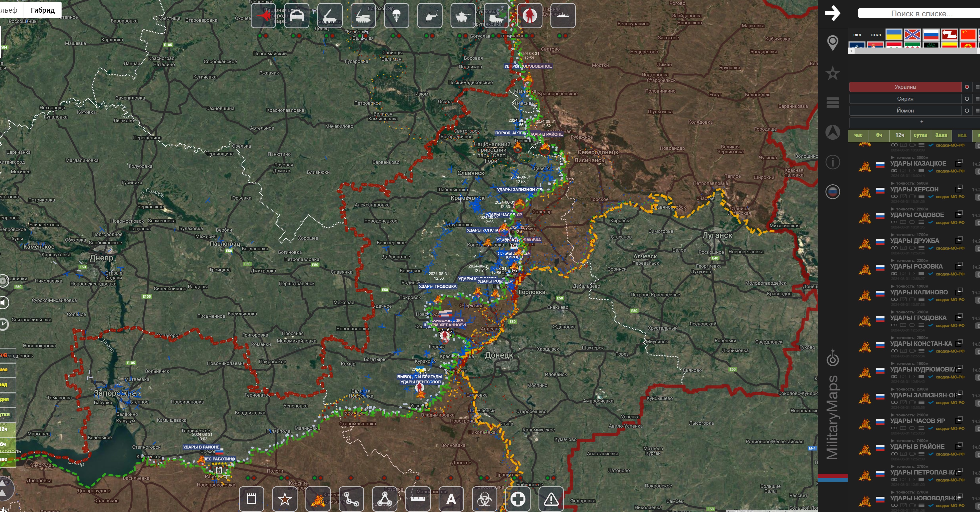Select the biohazard symbol icon
This screenshot has width=980, height=512.
pos(484,499)
